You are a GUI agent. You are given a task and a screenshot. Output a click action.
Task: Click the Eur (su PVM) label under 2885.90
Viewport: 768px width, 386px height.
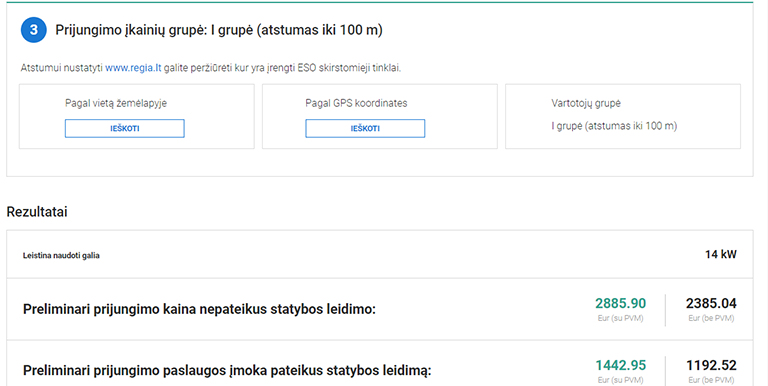click(621, 318)
